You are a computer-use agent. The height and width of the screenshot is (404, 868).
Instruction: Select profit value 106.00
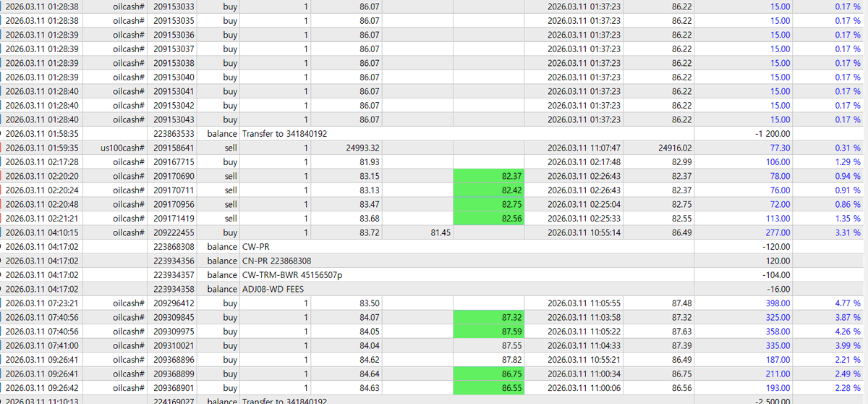pos(778,162)
